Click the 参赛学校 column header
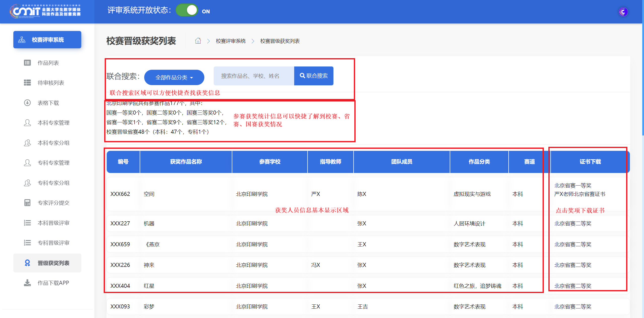 pyautogui.click(x=270, y=162)
